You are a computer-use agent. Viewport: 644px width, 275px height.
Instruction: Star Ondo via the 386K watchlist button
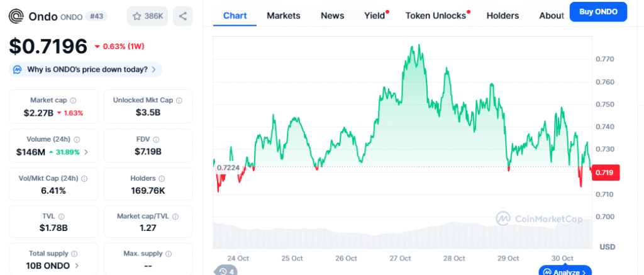(147, 16)
